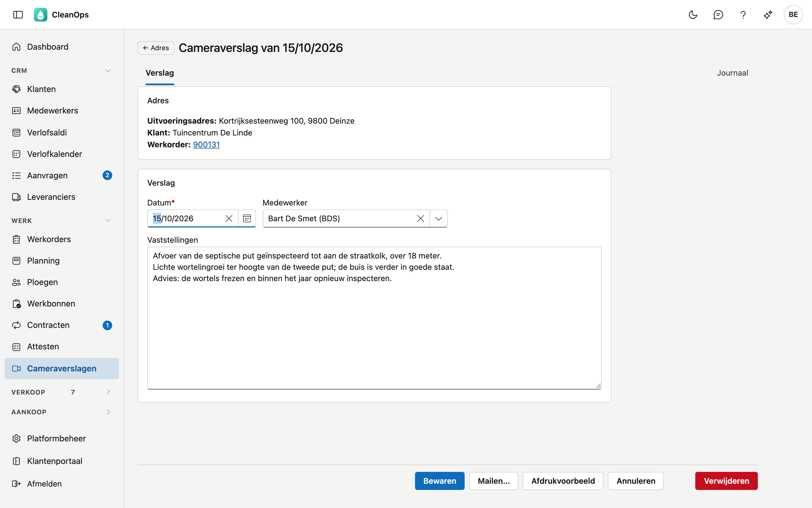Screen dimensions: 812x508
Task: Open Afdrukvoorbeeld
Action: click(563, 481)
